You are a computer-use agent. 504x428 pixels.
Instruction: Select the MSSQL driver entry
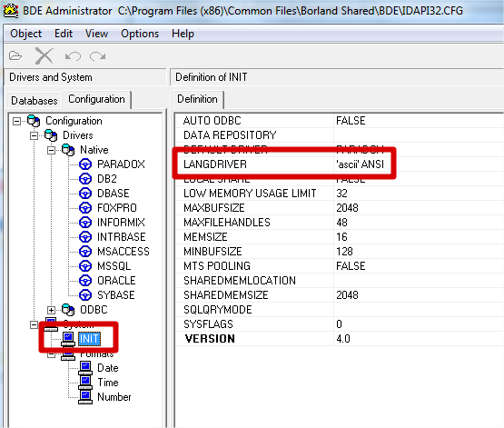pos(114,266)
